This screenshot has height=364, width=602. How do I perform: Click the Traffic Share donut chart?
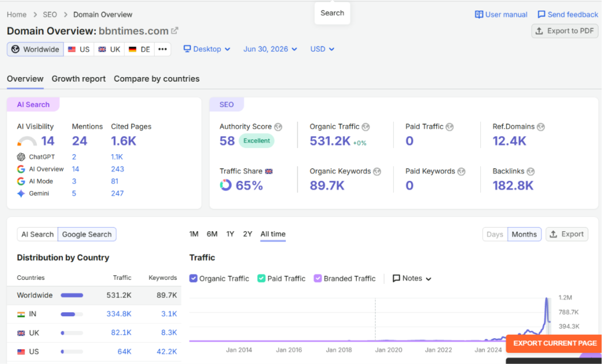tap(226, 185)
